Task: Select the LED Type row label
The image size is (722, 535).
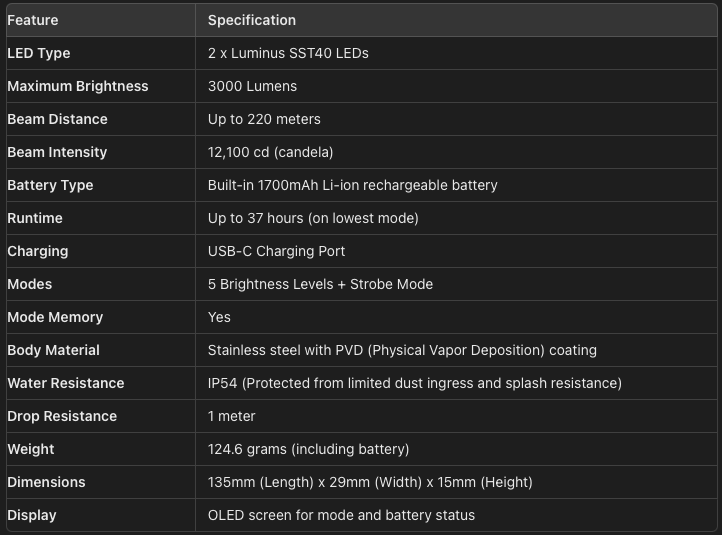Action: pos(39,53)
